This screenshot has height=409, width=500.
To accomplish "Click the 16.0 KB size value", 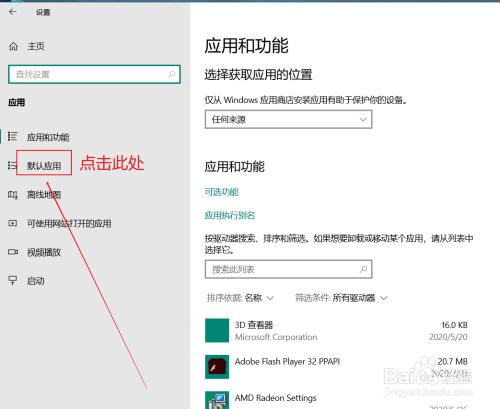I will (x=454, y=325).
